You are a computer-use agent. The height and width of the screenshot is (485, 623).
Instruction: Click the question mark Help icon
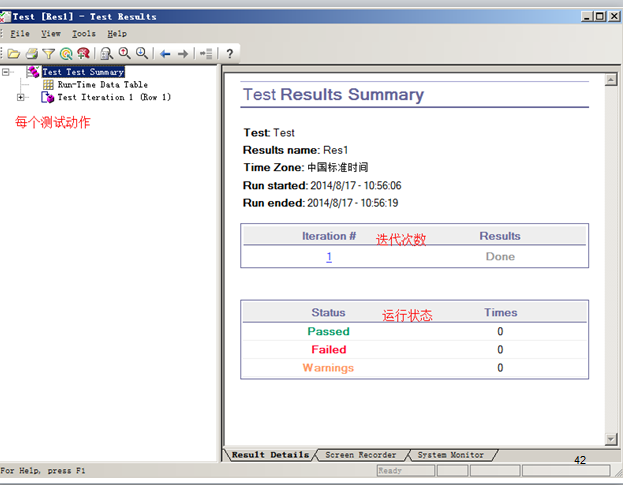click(229, 54)
